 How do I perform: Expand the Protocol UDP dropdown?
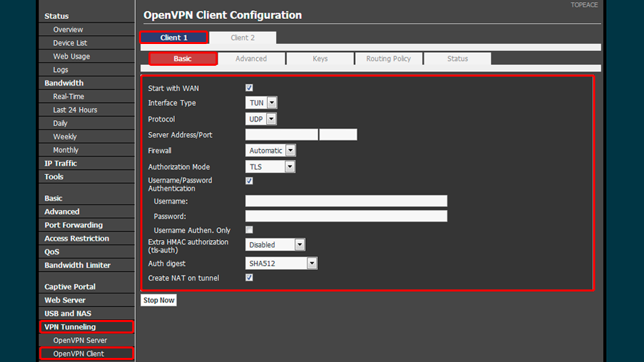click(x=261, y=119)
